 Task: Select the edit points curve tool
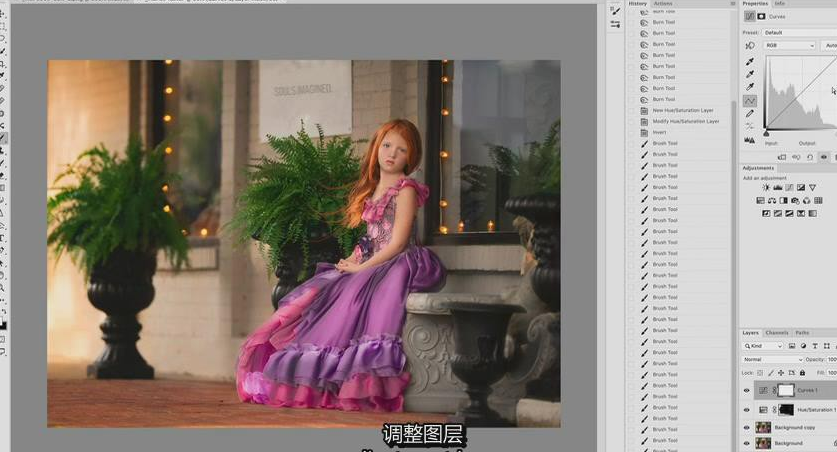coord(750,101)
